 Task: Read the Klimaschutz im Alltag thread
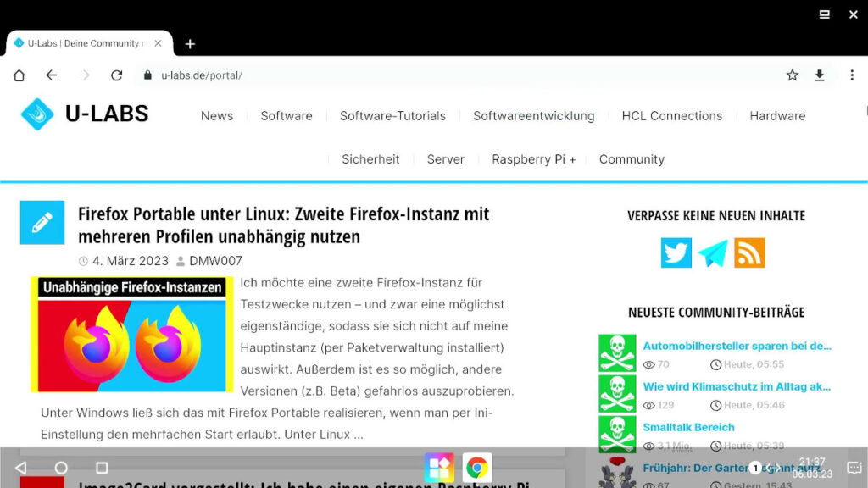pyautogui.click(x=737, y=386)
